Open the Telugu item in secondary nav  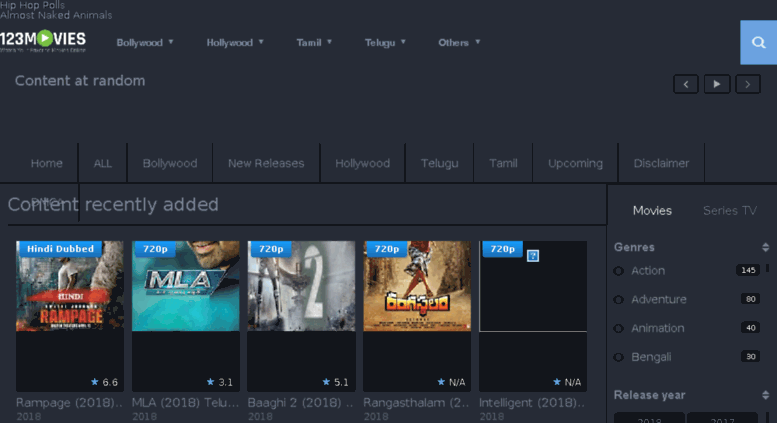tap(440, 163)
